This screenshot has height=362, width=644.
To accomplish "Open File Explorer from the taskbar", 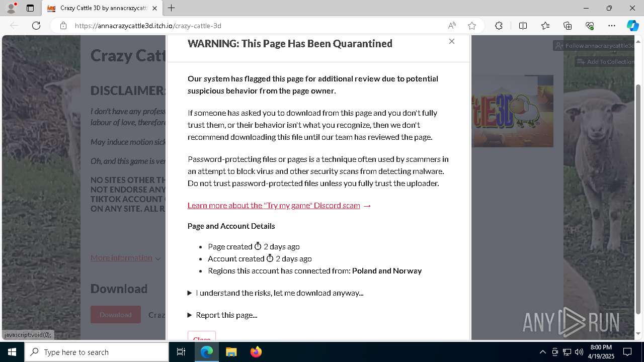I will (231, 352).
